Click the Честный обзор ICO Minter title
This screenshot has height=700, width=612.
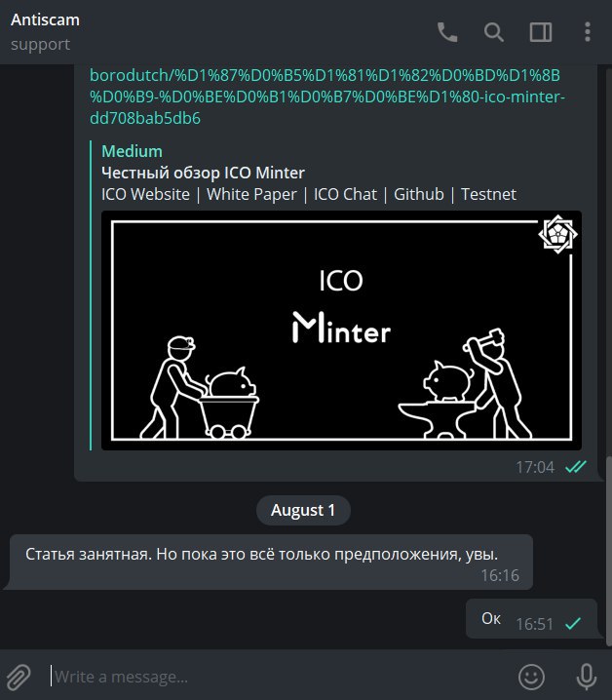[203, 173]
